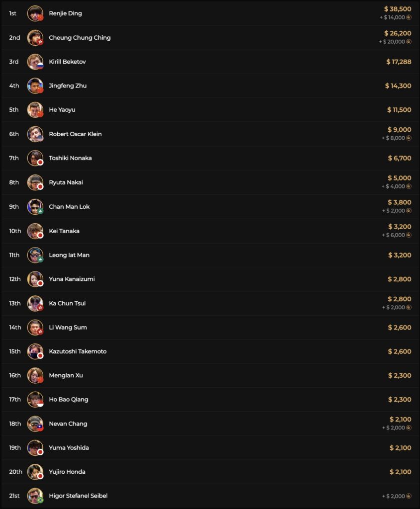The height and width of the screenshot is (509, 420).
Task: Open Yuna Kanaizumi's player name
Action: click(x=72, y=279)
